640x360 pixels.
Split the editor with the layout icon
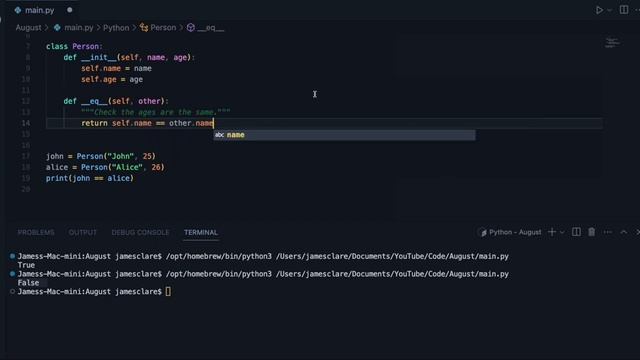(624, 9)
